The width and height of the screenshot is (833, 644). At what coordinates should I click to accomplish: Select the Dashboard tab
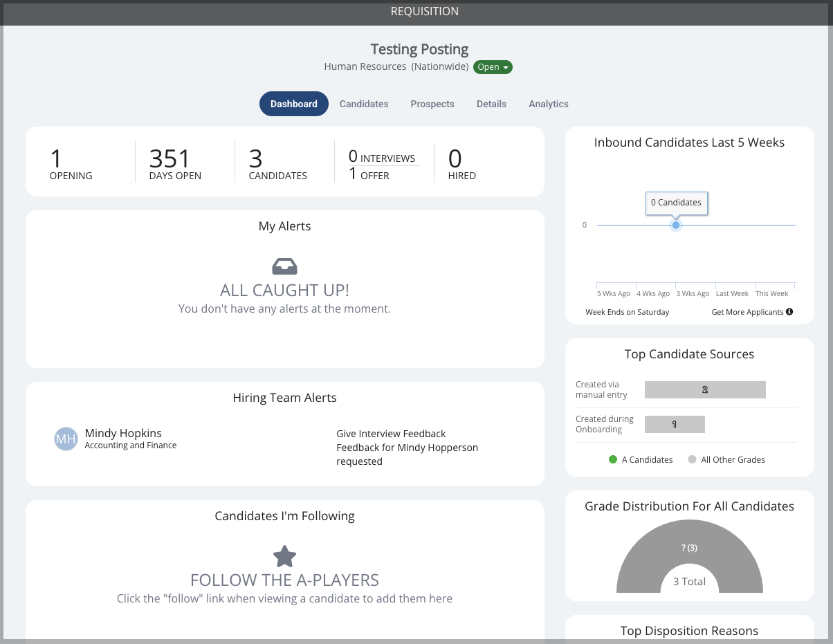294,104
